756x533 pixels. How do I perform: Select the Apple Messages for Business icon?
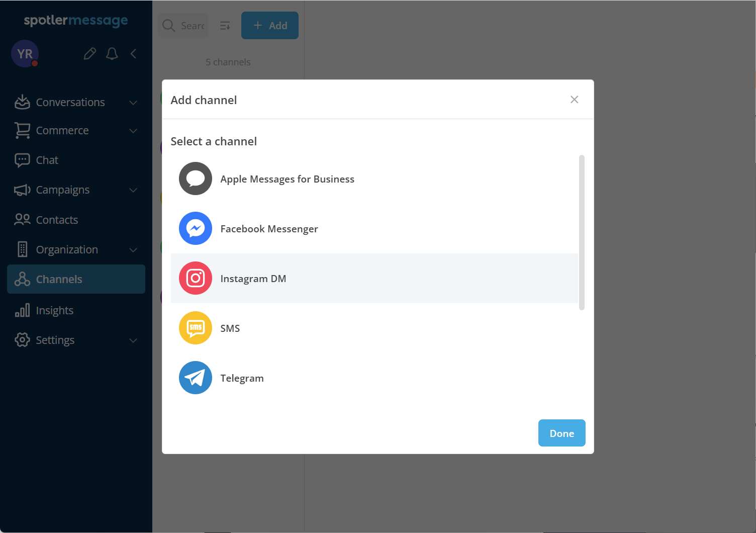point(196,179)
